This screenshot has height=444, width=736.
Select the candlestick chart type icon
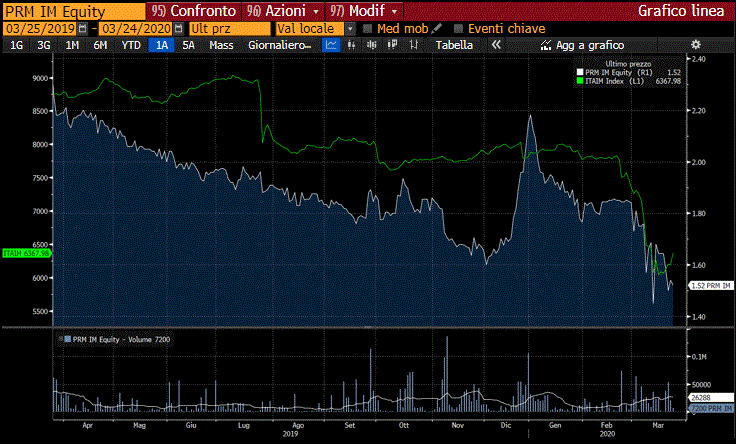(371, 45)
